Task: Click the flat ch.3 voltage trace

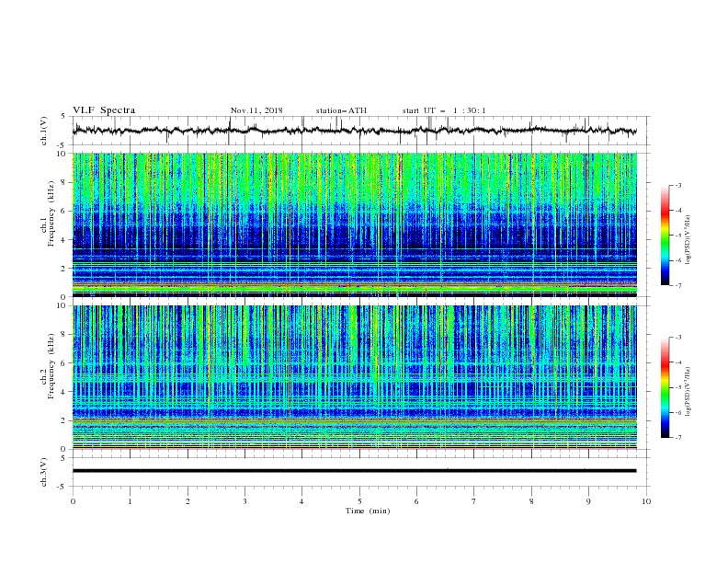Action: (x=354, y=471)
